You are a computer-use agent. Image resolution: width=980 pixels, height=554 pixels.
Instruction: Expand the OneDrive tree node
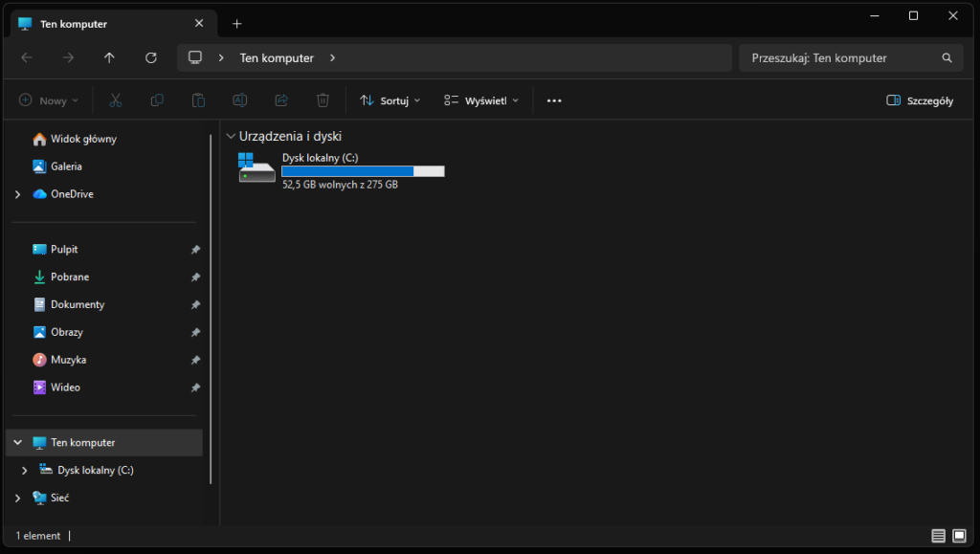[x=18, y=194]
